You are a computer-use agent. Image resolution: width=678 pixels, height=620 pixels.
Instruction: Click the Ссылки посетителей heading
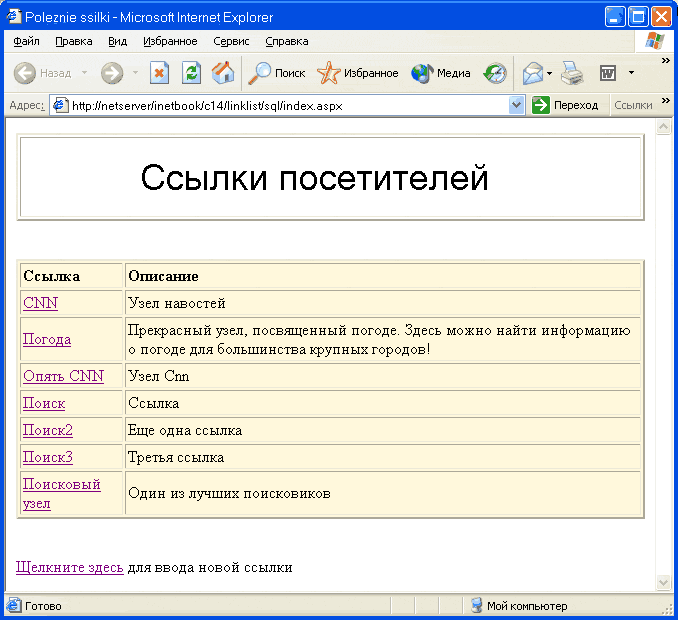314,177
